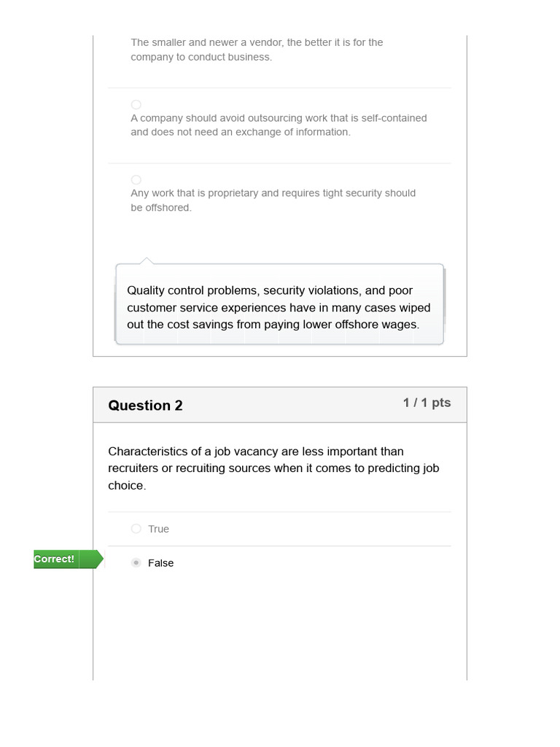Select the "False" radio button
Image resolution: width=560 pixels, height=747 pixels.
click(x=136, y=563)
